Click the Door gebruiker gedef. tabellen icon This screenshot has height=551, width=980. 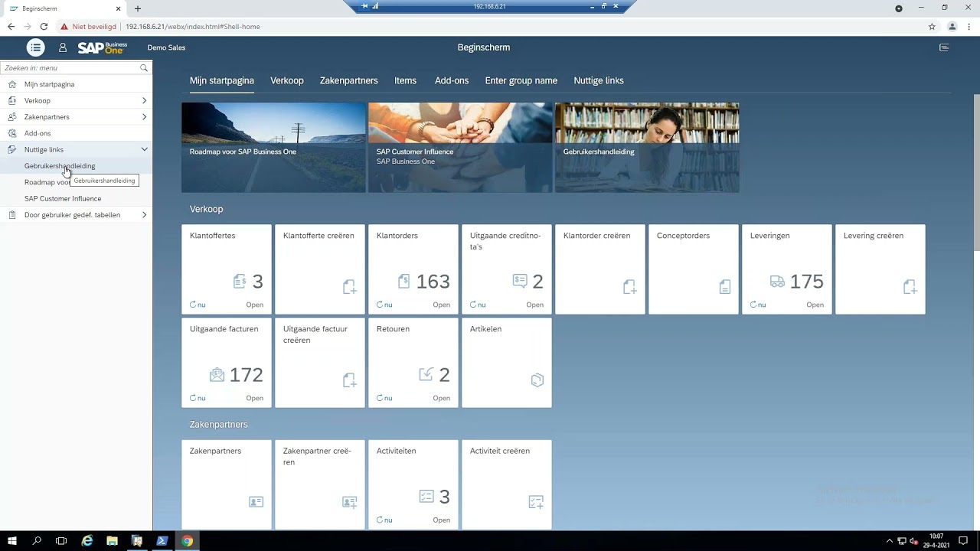(x=11, y=215)
